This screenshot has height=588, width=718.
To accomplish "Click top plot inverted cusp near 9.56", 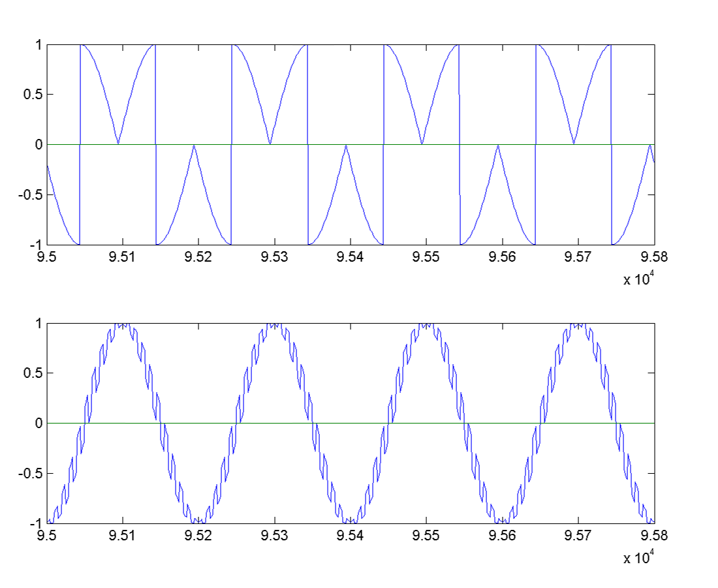I will pos(498,146).
